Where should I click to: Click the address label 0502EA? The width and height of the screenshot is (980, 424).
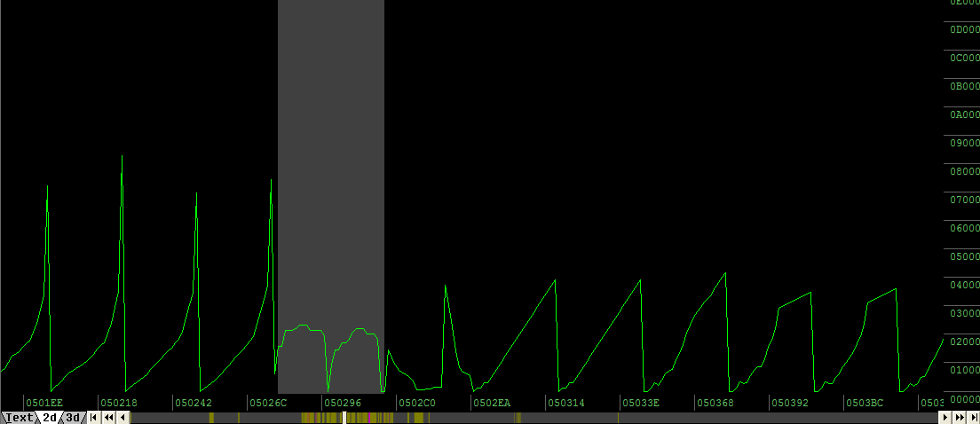click(491, 403)
